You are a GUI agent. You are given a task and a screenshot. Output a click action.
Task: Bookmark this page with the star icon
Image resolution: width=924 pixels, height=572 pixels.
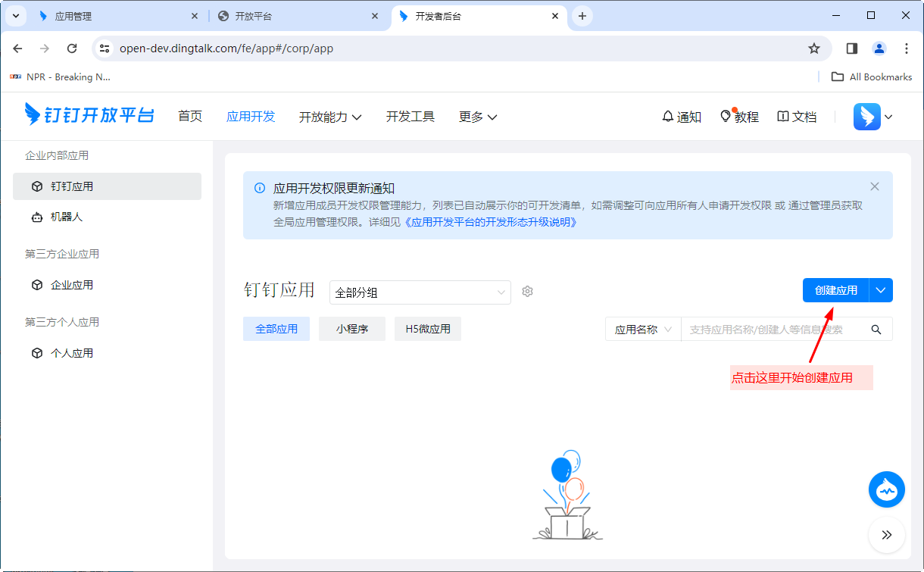pyautogui.click(x=814, y=48)
